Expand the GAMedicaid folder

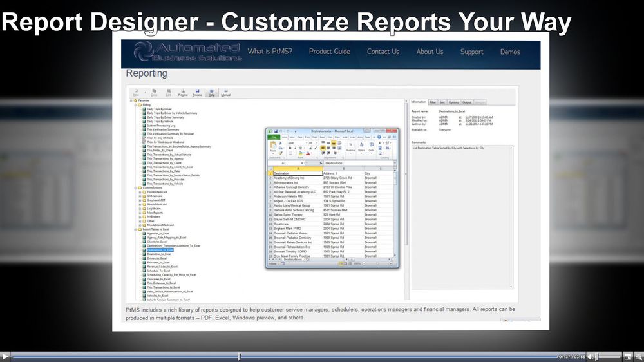point(140,196)
